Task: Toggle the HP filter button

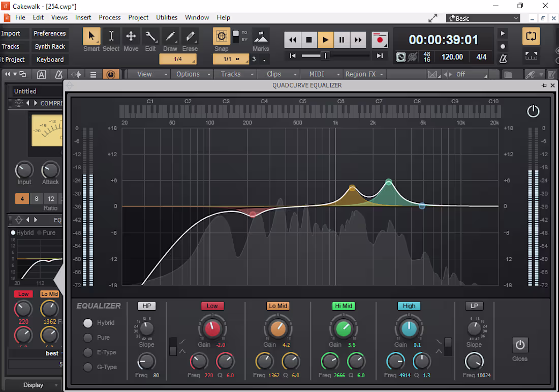Action: 146,306
